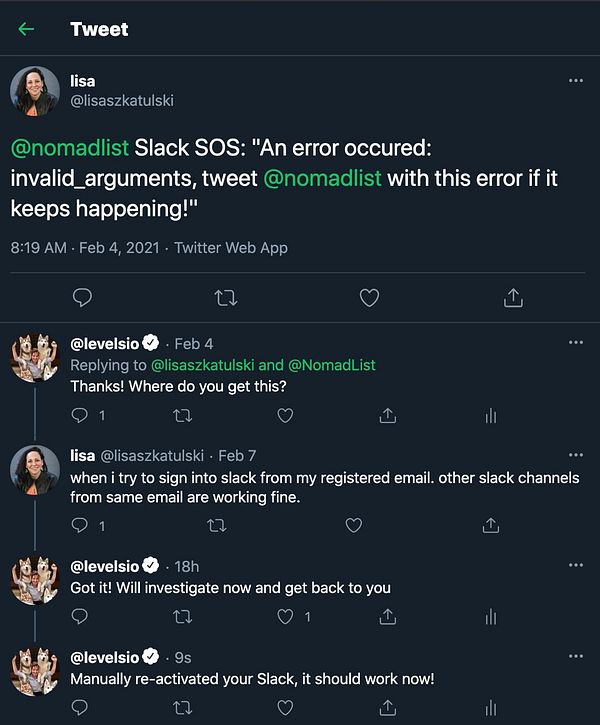Like the 'Got it! Will investigate' reply
This screenshot has height=725, width=600.
click(286, 617)
